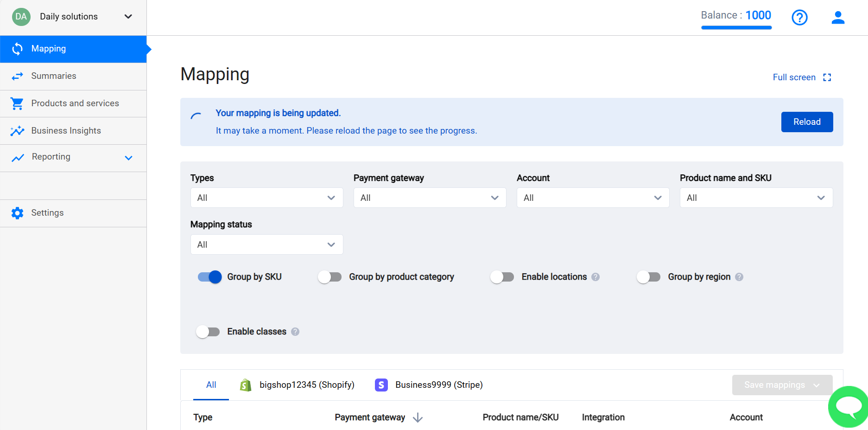The image size is (868, 430).
Task: Click the Reload button in the banner
Action: coord(807,122)
